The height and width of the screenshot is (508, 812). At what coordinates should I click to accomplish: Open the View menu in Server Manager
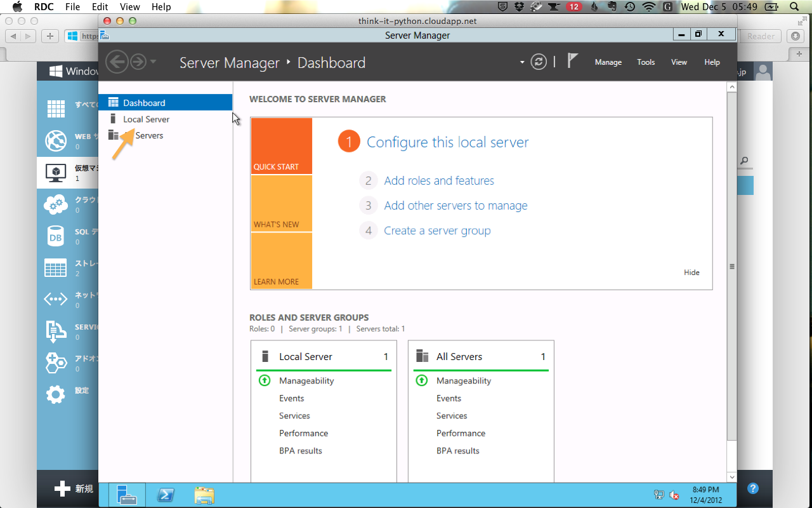(x=679, y=62)
